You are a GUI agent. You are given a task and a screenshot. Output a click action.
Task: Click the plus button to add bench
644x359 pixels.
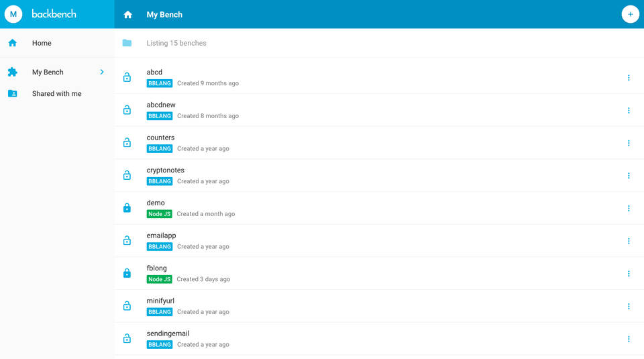coord(630,14)
